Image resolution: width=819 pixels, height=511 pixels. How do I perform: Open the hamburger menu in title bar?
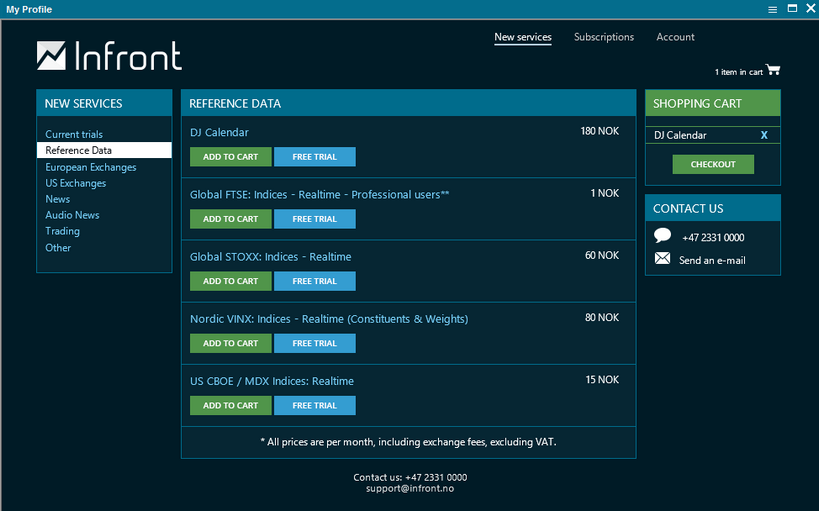773,9
